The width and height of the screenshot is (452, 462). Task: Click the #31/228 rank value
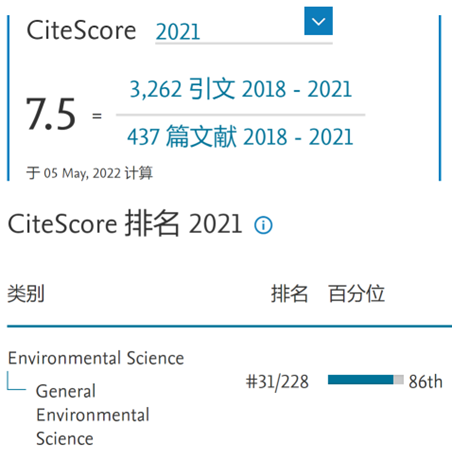pyautogui.click(x=277, y=382)
